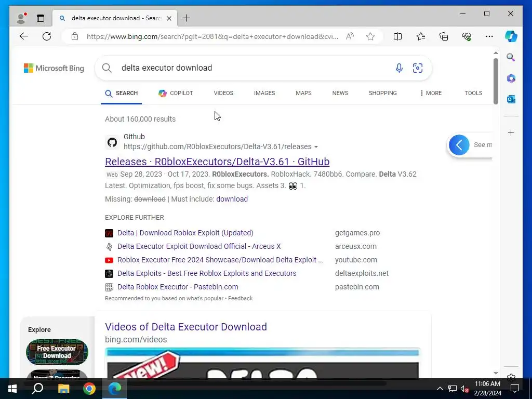Show hidden system tray icons
The width and height of the screenshot is (532, 399).
click(x=440, y=389)
